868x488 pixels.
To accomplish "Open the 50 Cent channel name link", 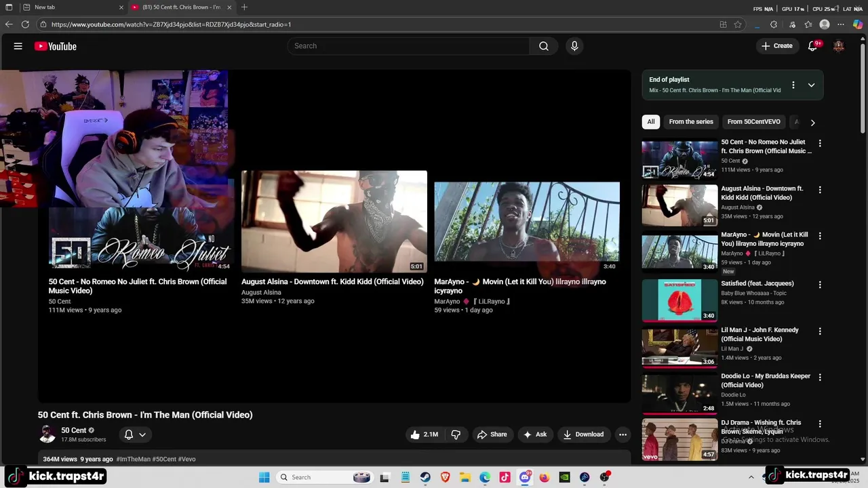I will 74,430.
